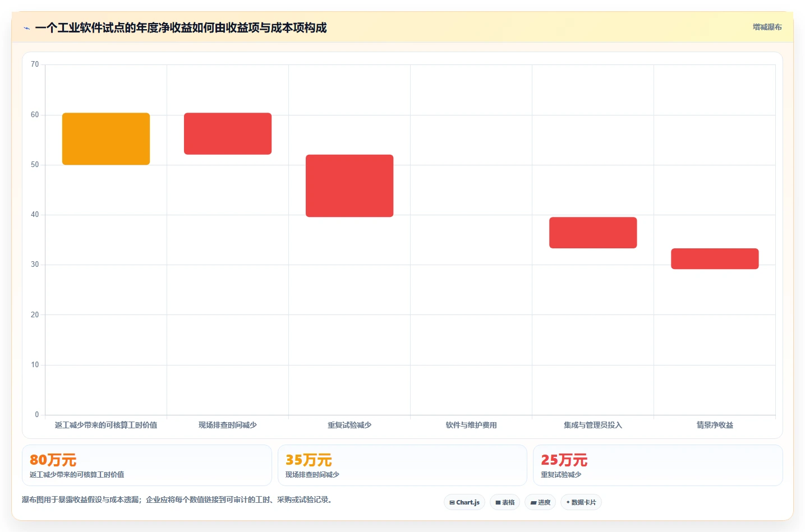805x532 pixels.
Task: Click the y-axis value 20
Action: 35,315
